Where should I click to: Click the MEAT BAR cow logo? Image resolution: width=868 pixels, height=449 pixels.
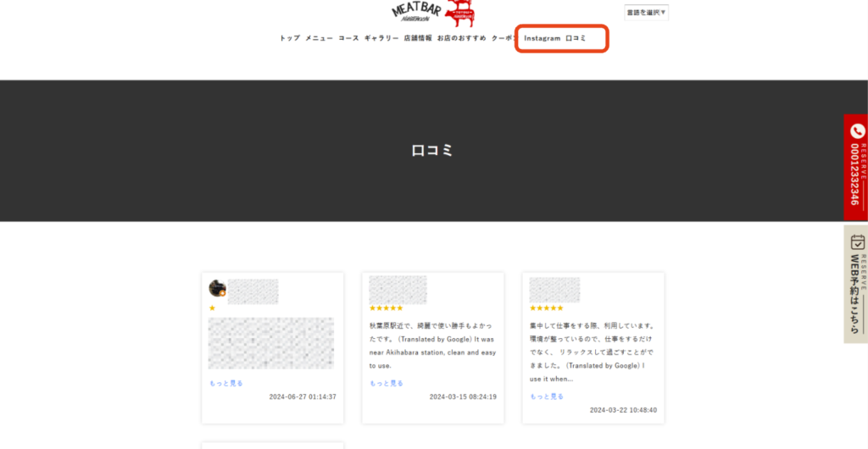tap(433, 12)
